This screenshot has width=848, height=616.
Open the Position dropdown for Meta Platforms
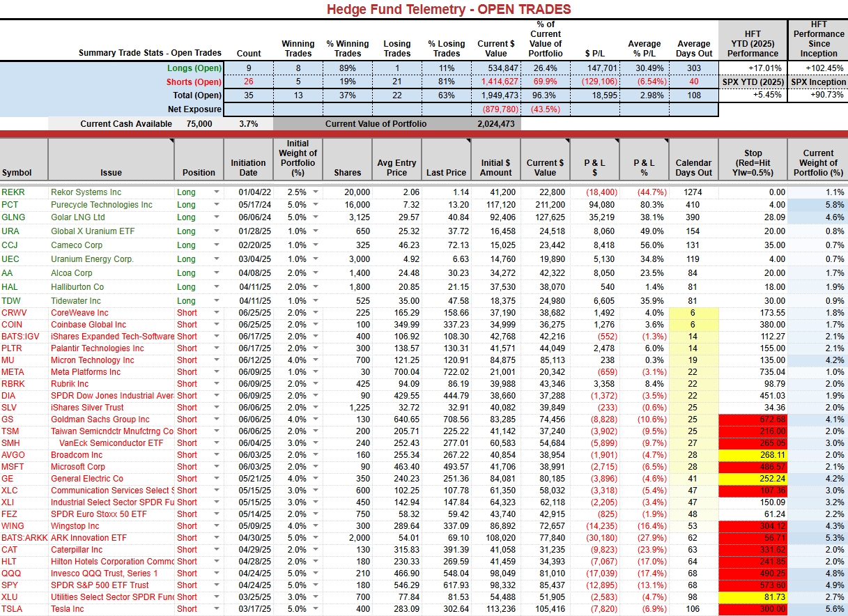coord(216,372)
